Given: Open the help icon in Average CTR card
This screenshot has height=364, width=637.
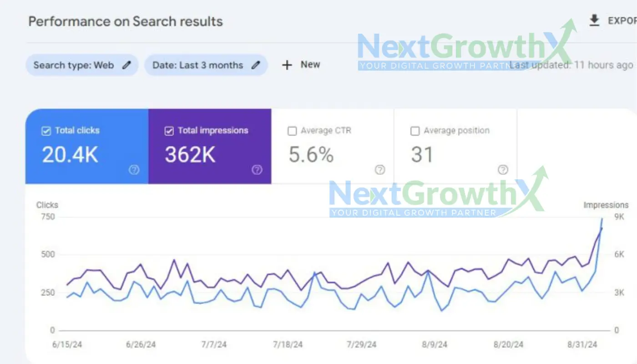Looking at the screenshot, I should pos(380,170).
